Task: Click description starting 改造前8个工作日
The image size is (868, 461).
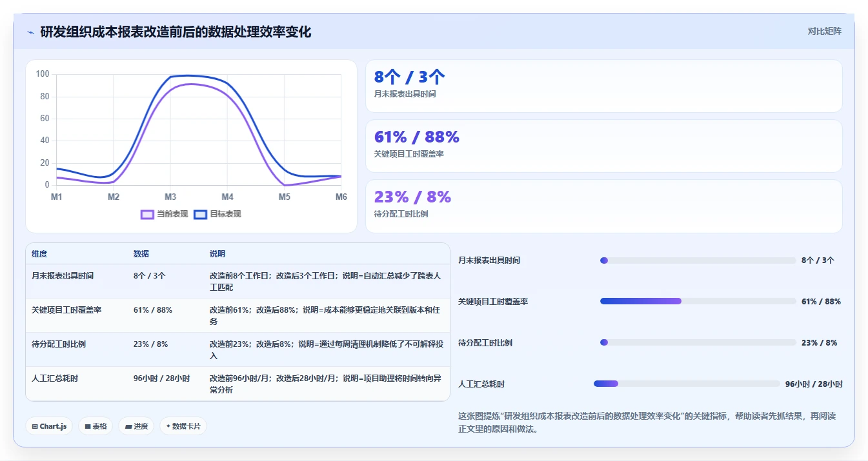Action: click(x=327, y=282)
